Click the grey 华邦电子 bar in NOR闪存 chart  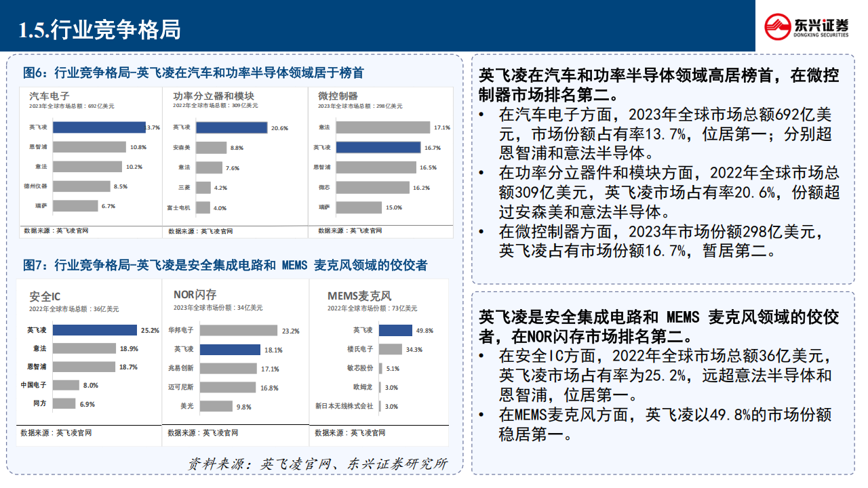click(x=239, y=330)
